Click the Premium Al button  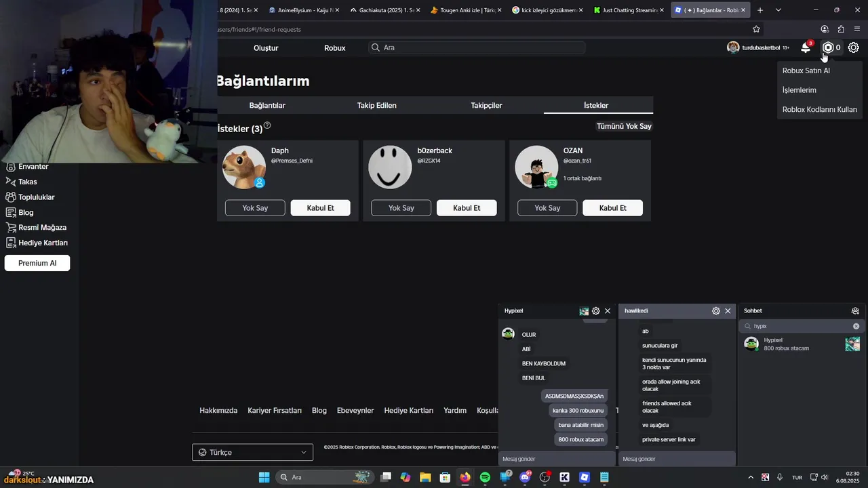click(x=37, y=263)
